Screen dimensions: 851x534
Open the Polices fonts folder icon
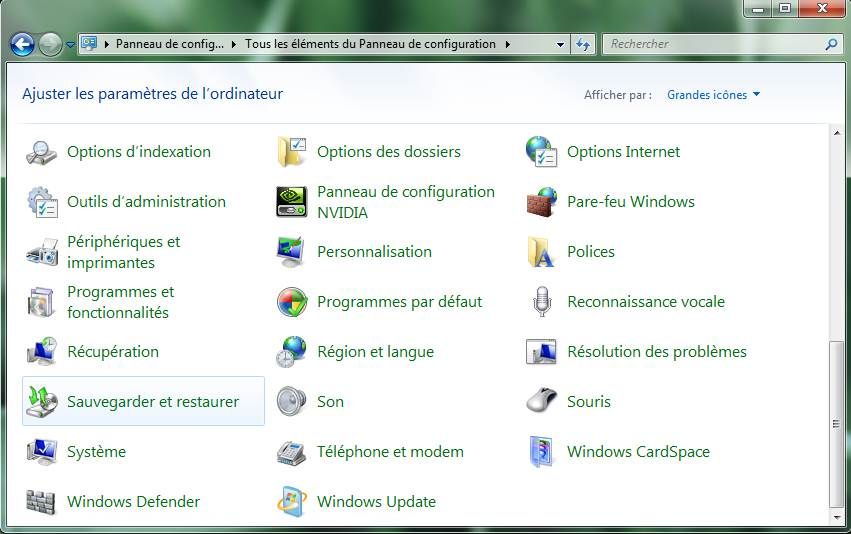[541, 252]
